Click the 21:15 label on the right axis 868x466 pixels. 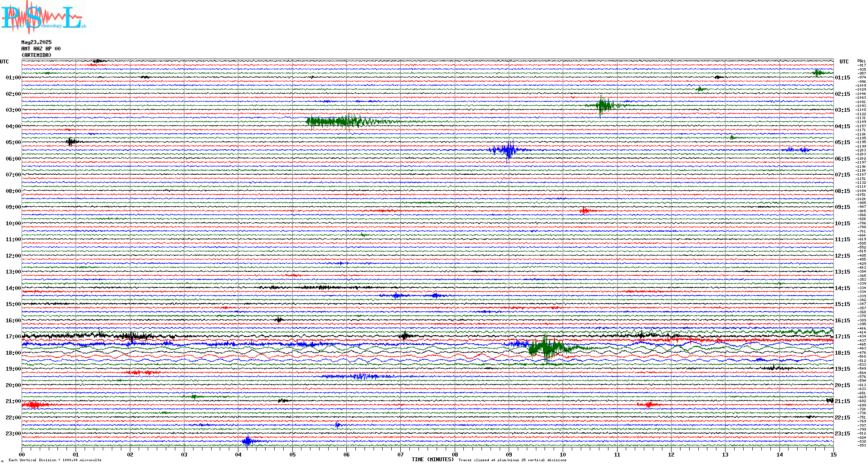[843, 401]
